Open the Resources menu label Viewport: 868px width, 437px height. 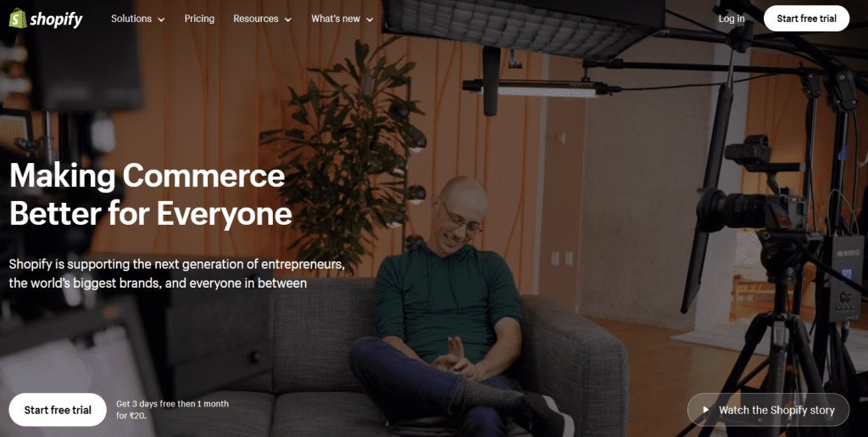coord(256,19)
